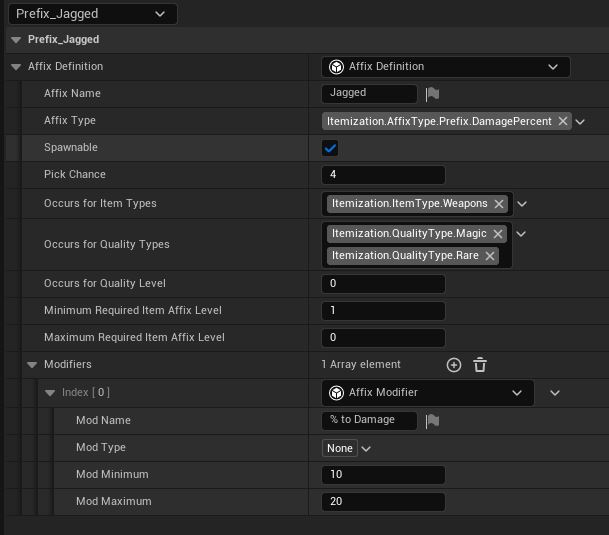Click the Minimum Required Item Affix Level label
This screenshot has height=535, width=609.
(x=132, y=310)
